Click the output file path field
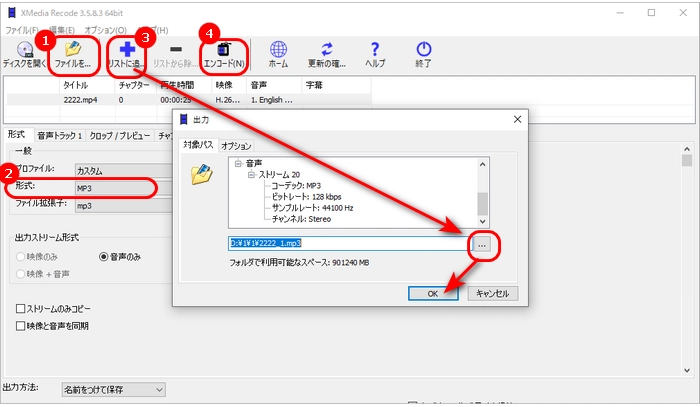 [x=345, y=243]
